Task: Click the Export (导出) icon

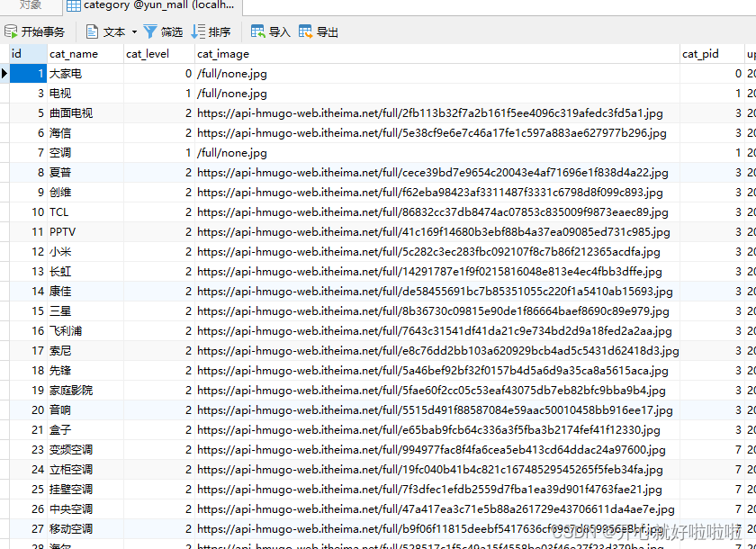Action: pyautogui.click(x=306, y=31)
